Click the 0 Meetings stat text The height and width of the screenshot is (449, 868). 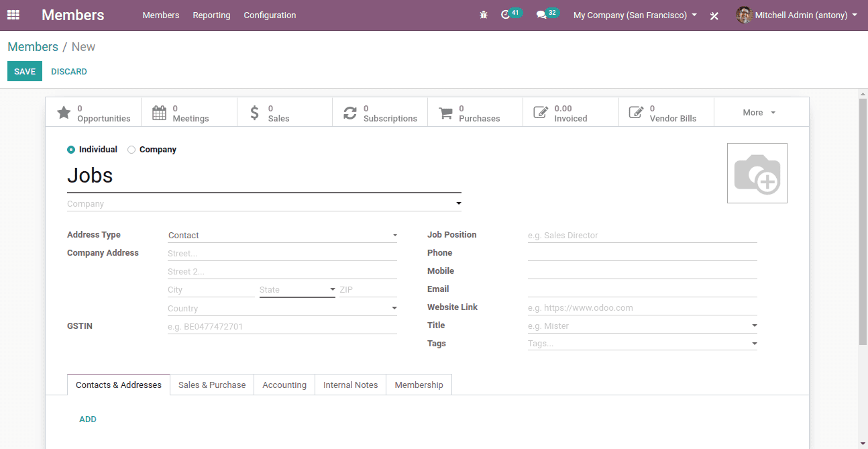coord(191,113)
